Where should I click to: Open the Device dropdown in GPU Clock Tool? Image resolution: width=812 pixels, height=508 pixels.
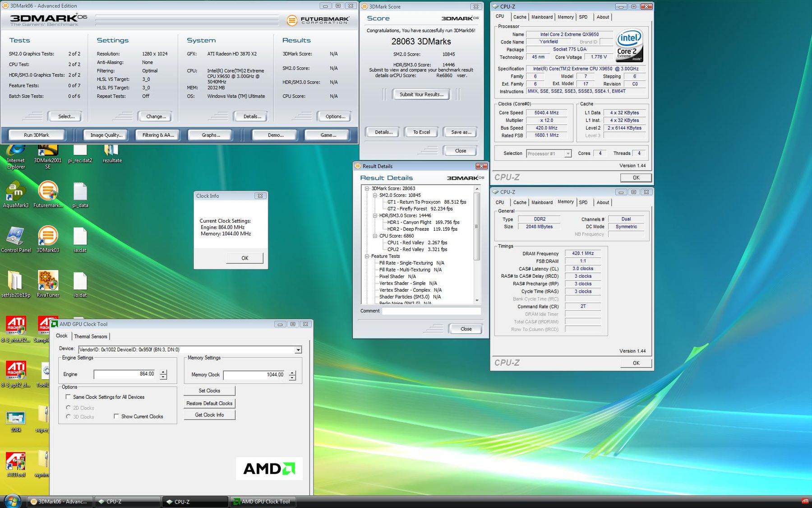point(298,350)
